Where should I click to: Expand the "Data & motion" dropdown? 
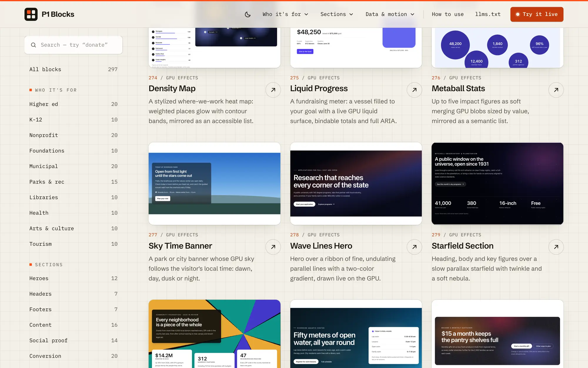[x=390, y=14]
